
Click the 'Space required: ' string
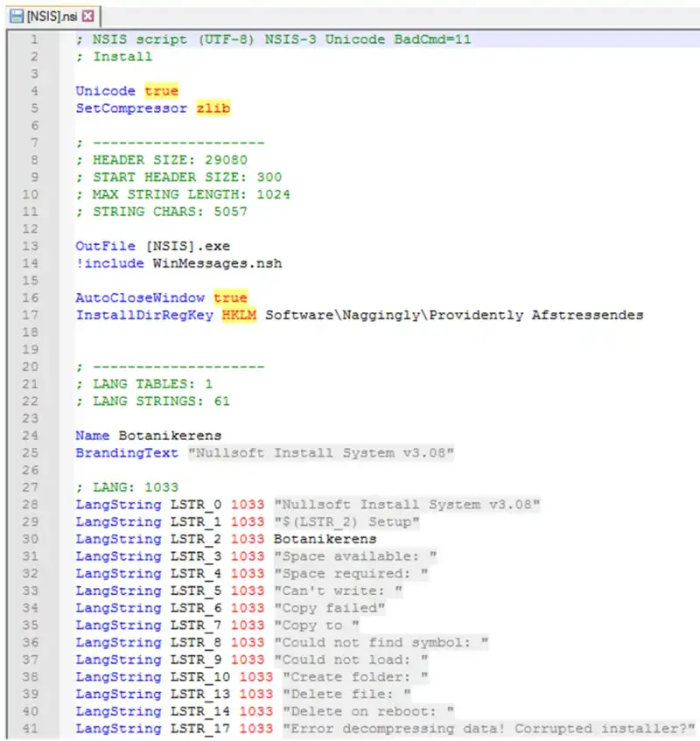[x=351, y=573]
